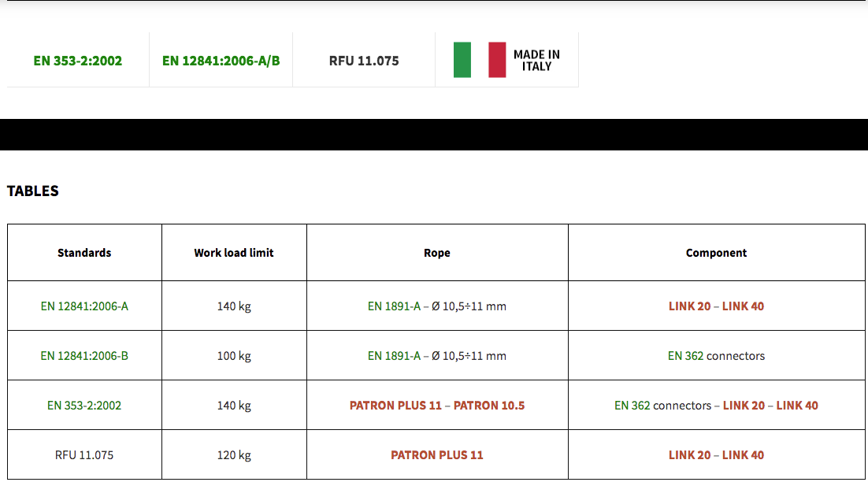Screen dimensions: 868x482
Task: Click the LINK 20 – LINK 40 link in the first table row
Action: tap(716, 306)
